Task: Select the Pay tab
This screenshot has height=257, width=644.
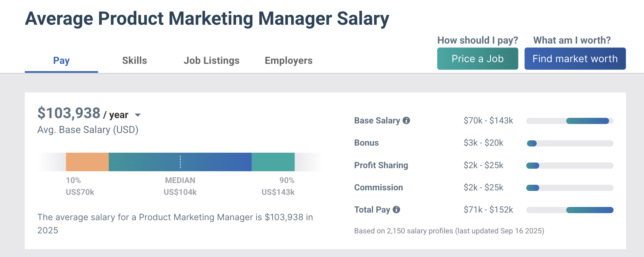Action: click(61, 61)
